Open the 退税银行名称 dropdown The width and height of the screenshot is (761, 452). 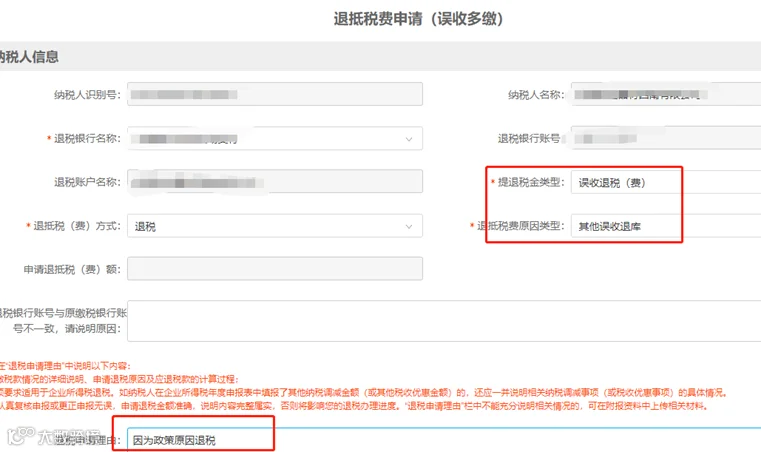[275, 138]
